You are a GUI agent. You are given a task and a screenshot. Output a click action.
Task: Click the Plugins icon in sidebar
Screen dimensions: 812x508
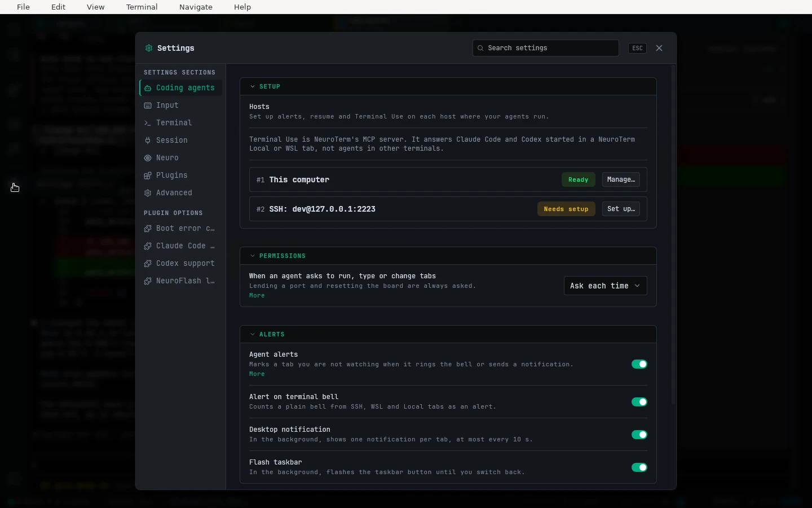[148, 176]
